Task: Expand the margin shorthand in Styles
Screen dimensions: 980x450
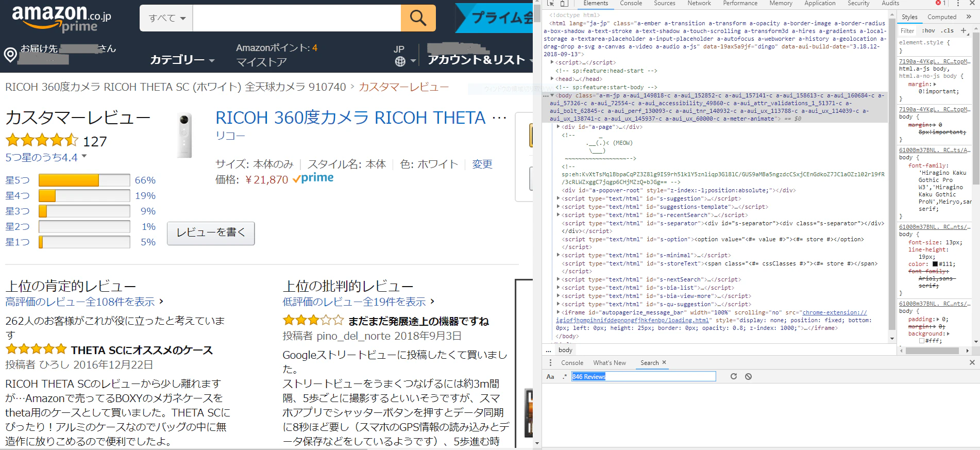Action: [x=935, y=84]
